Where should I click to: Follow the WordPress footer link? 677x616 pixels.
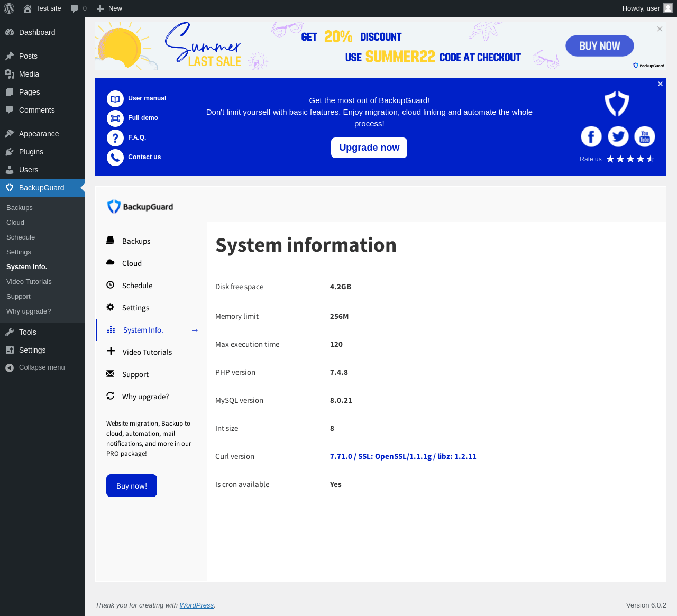coord(196,605)
